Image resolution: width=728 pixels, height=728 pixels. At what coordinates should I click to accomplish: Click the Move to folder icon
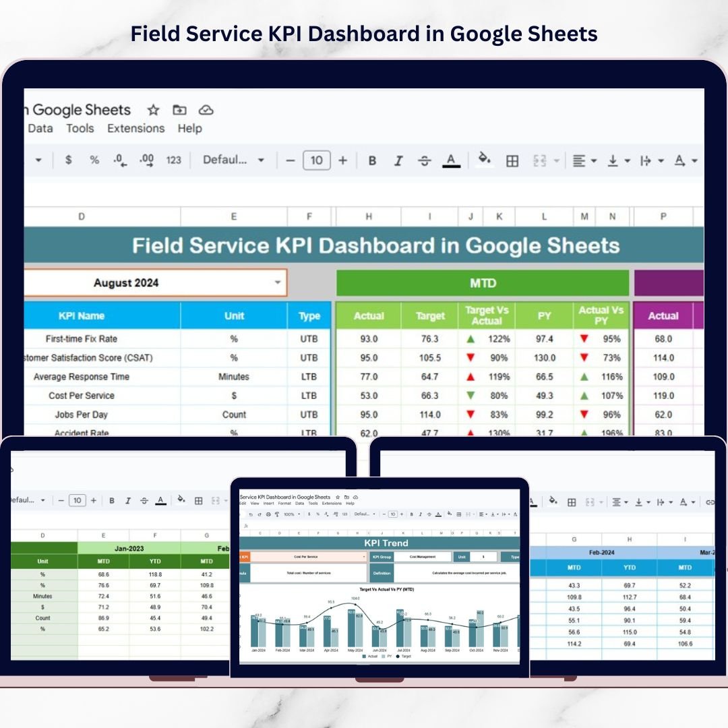pyautogui.click(x=179, y=110)
